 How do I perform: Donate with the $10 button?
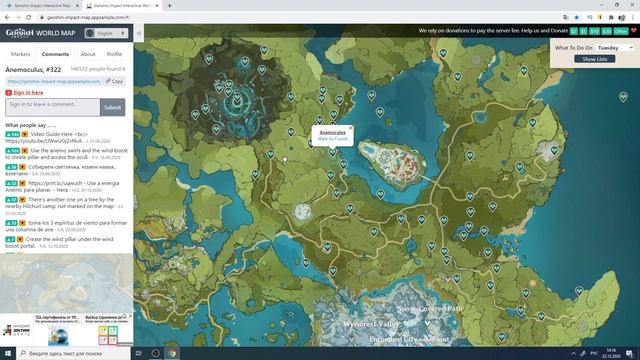coord(594,31)
